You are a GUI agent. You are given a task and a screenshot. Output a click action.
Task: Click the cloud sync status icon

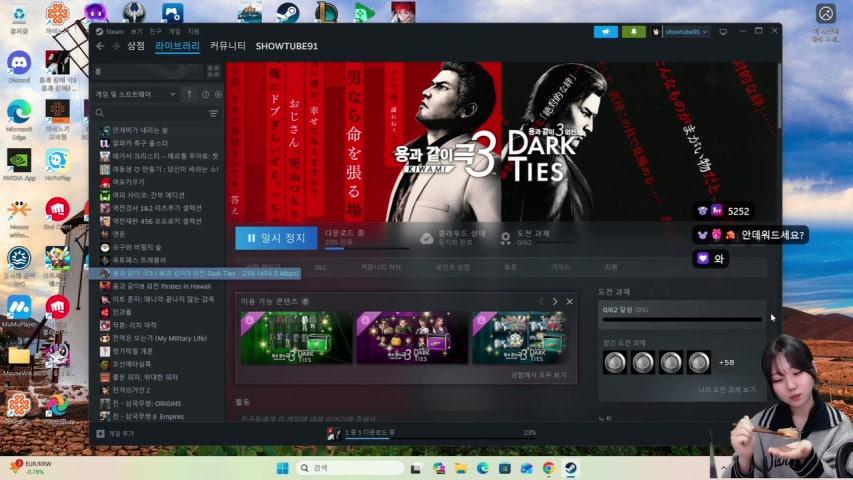click(x=427, y=238)
